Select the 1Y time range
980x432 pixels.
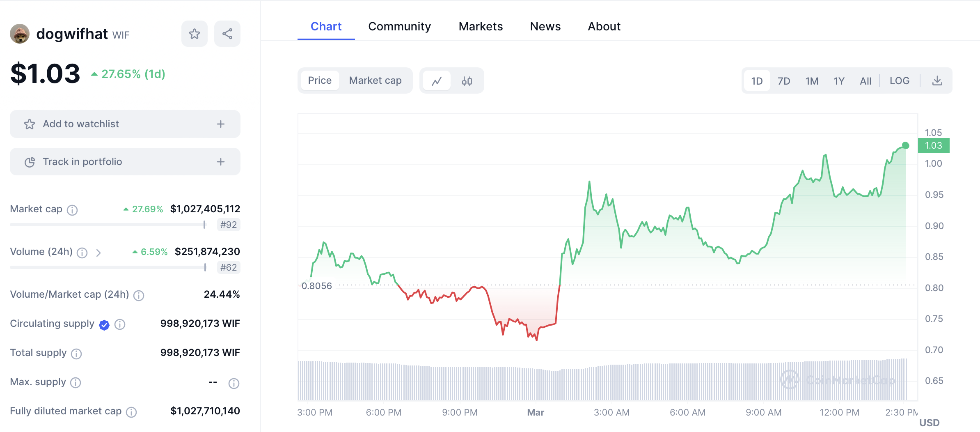point(839,81)
